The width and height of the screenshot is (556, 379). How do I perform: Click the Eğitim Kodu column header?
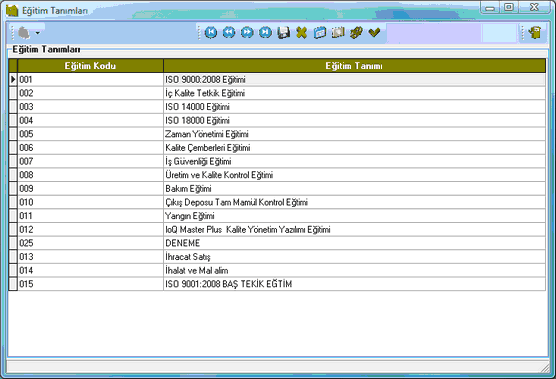[90, 66]
